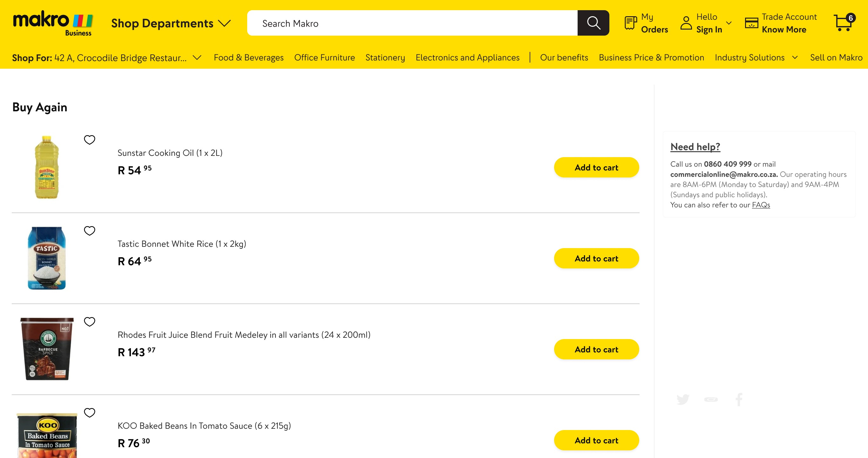868x458 pixels.
Task: Open the Food & Beverages menu
Action: [x=249, y=58]
